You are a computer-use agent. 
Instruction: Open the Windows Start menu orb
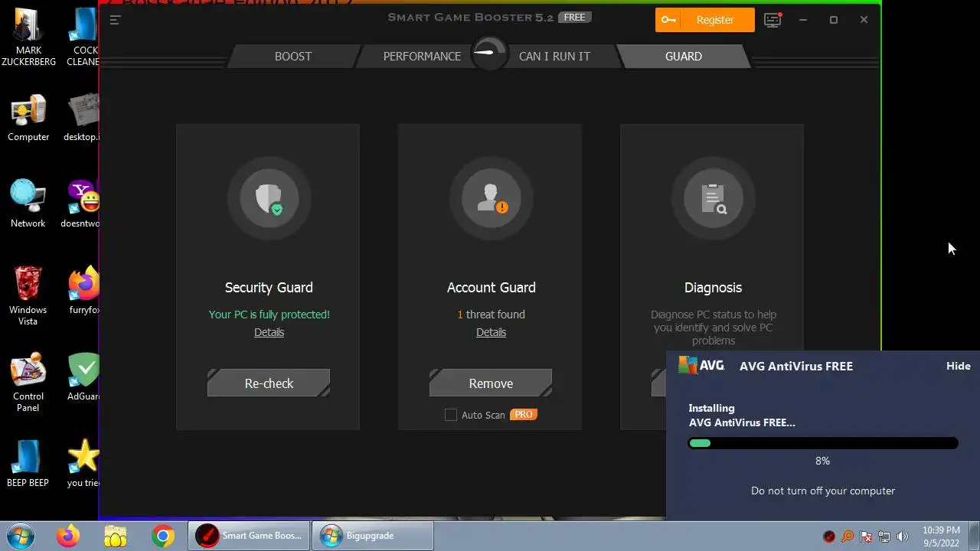point(20,535)
